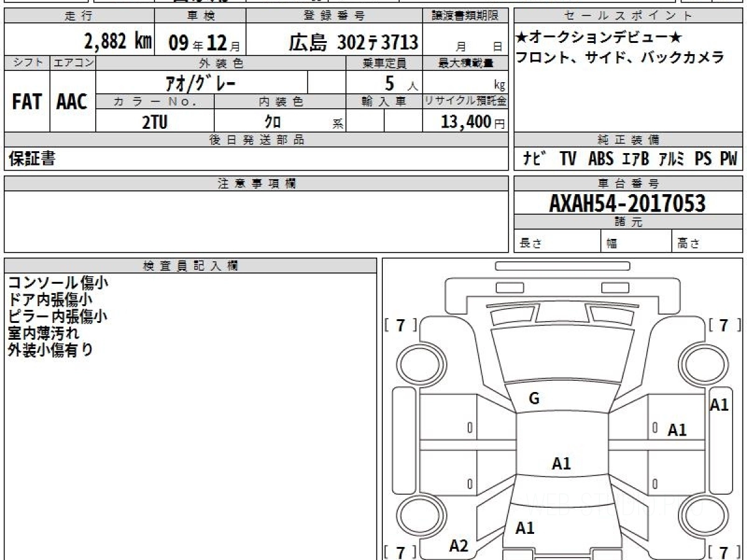Select the 注意事項欄 header
Screen dimensions: 747x560
coord(256,184)
